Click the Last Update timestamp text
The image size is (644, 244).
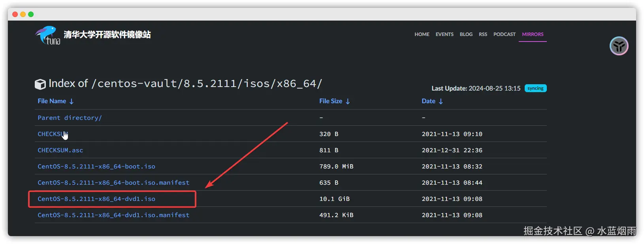[476, 89]
